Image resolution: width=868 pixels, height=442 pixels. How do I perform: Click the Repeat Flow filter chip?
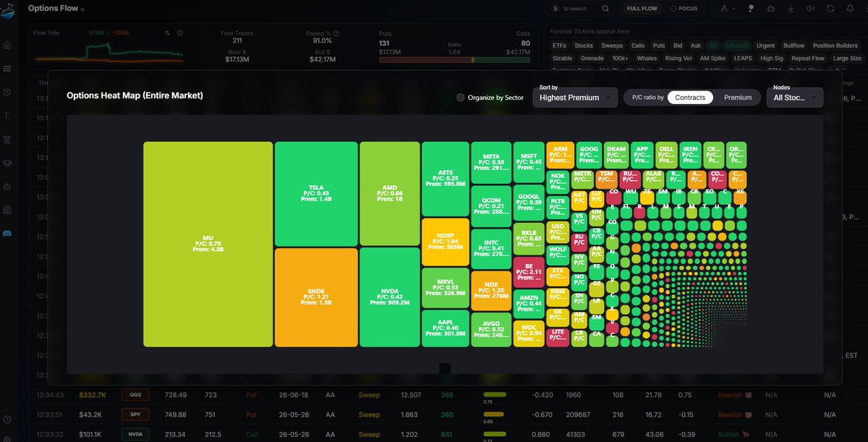pos(808,58)
